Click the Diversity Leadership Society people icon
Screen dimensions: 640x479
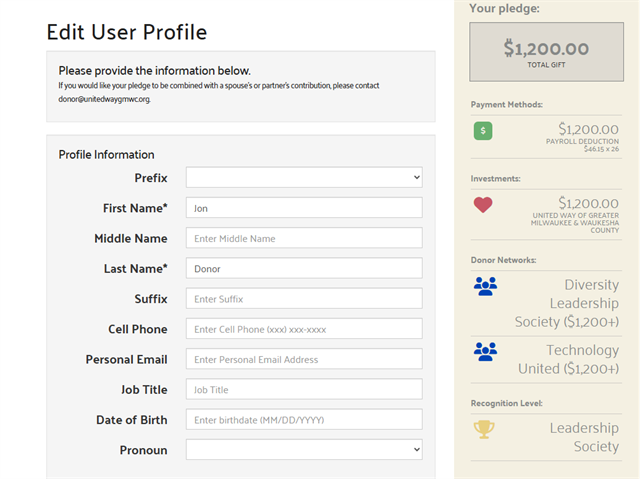(485, 286)
